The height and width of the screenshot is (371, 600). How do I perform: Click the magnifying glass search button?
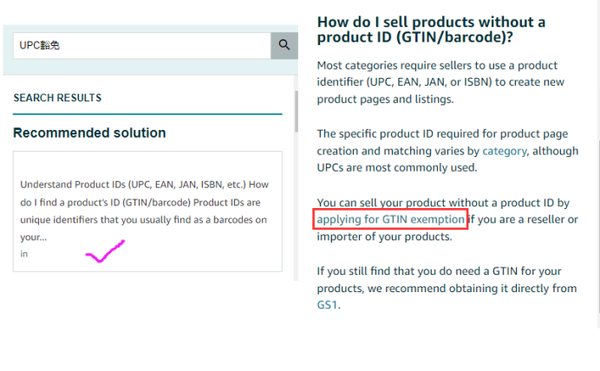click(284, 46)
